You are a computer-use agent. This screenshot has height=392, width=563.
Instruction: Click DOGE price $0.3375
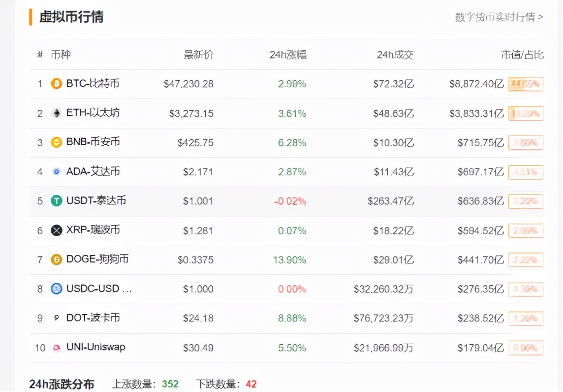(x=195, y=260)
